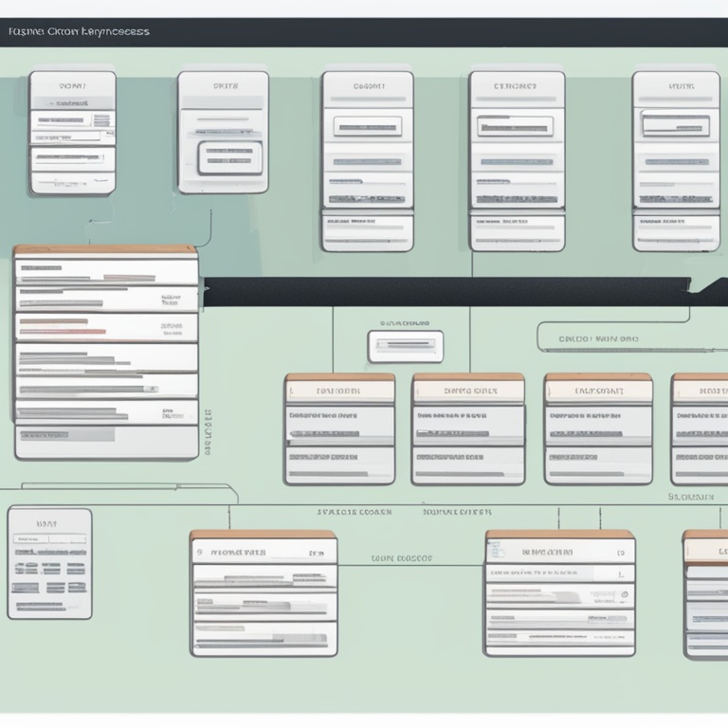
Task: Click the rounded button inside the second top card
Action: point(228,153)
